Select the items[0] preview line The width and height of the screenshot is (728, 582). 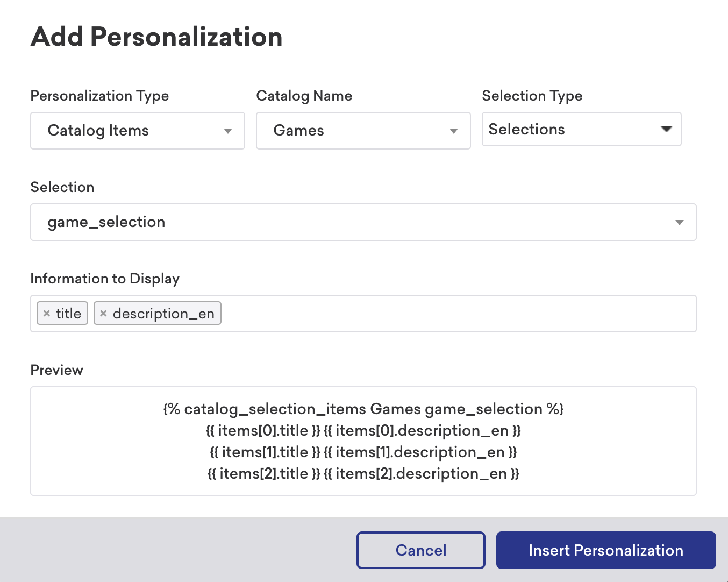point(363,431)
